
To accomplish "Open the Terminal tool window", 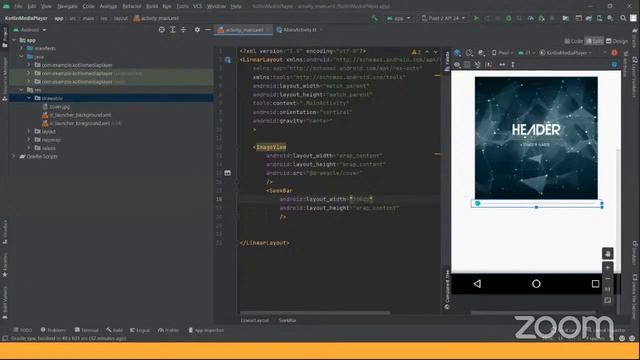I will [87, 330].
